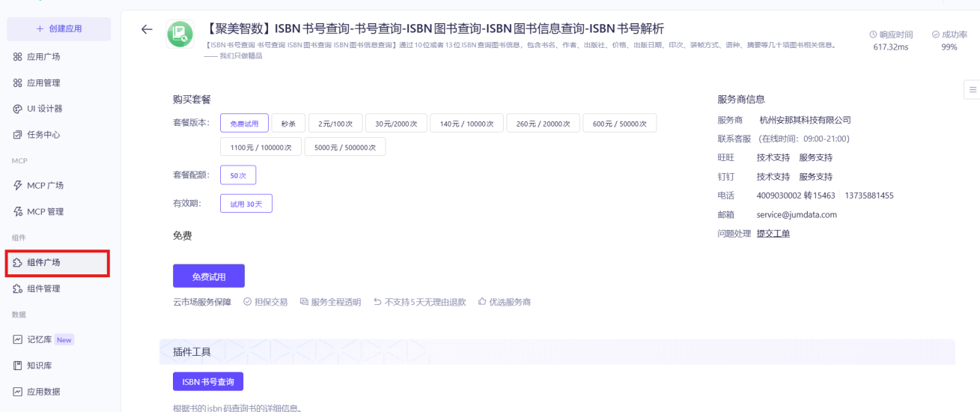
Task: Click 旺旺 服务支持 link
Action: [x=815, y=158]
